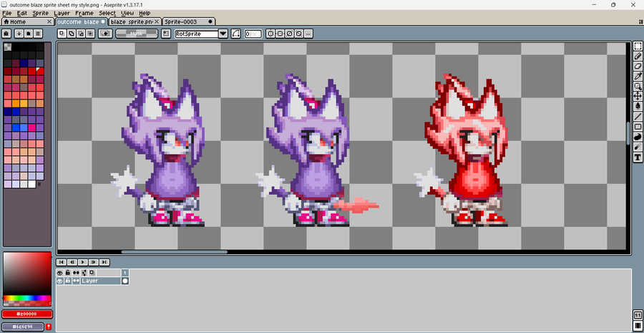
Task: Toggle the first symmetry option icon
Action: pos(270,34)
